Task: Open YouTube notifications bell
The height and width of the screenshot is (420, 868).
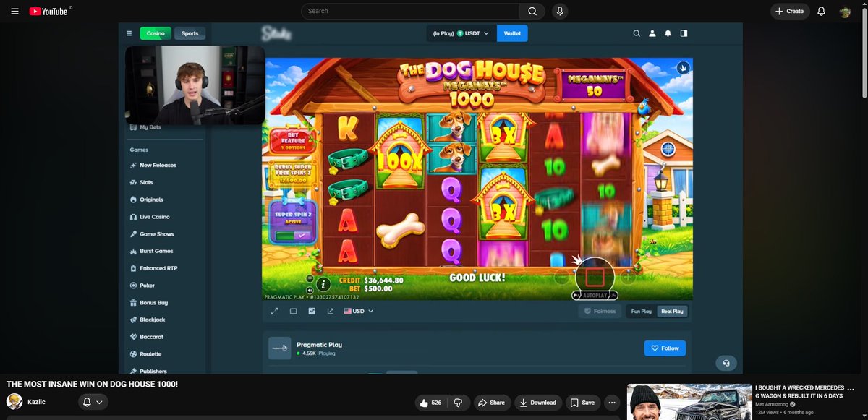Action: coord(821,11)
